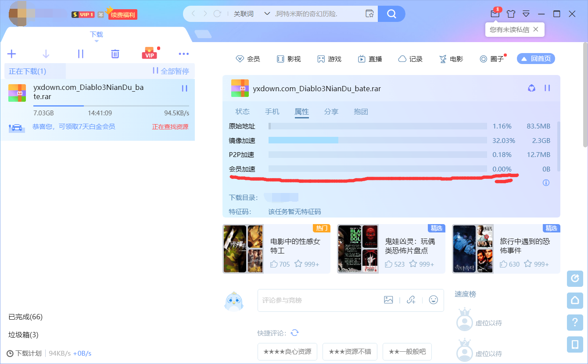The width and height of the screenshot is (588, 364).
Task: Attach link in comment box
Action: [411, 300]
